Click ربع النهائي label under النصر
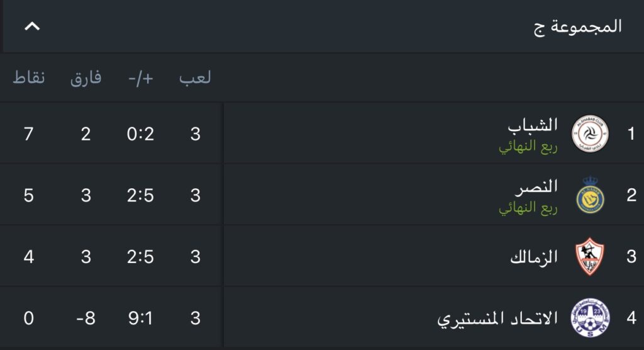644x350 pixels. tap(528, 208)
